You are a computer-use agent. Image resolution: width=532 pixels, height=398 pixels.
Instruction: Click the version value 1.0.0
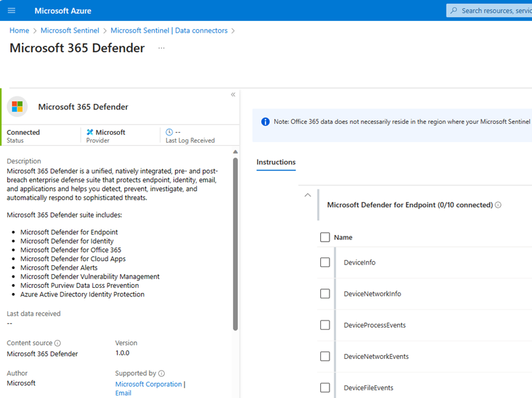[122, 353]
